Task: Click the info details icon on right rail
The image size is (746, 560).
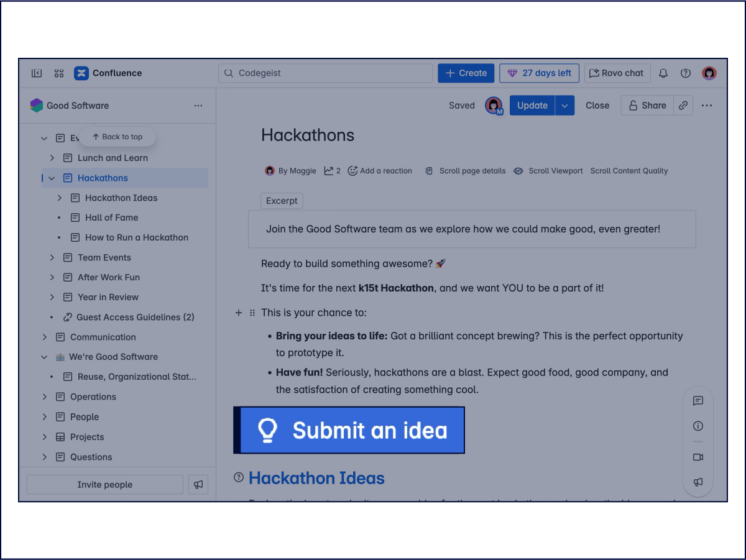Action: click(x=698, y=426)
